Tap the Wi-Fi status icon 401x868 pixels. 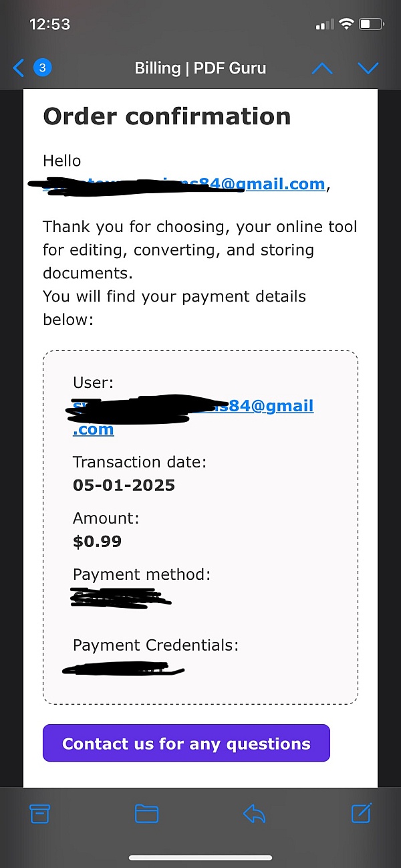pyautogui.click(x=346, y=24)
